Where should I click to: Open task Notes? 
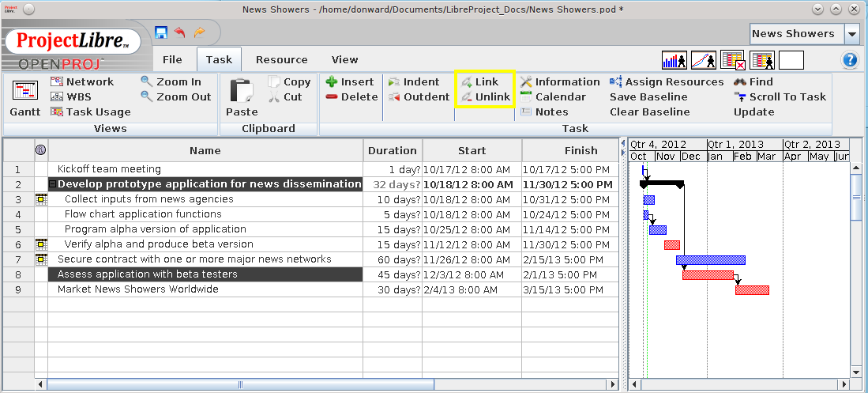coord(544,112)
